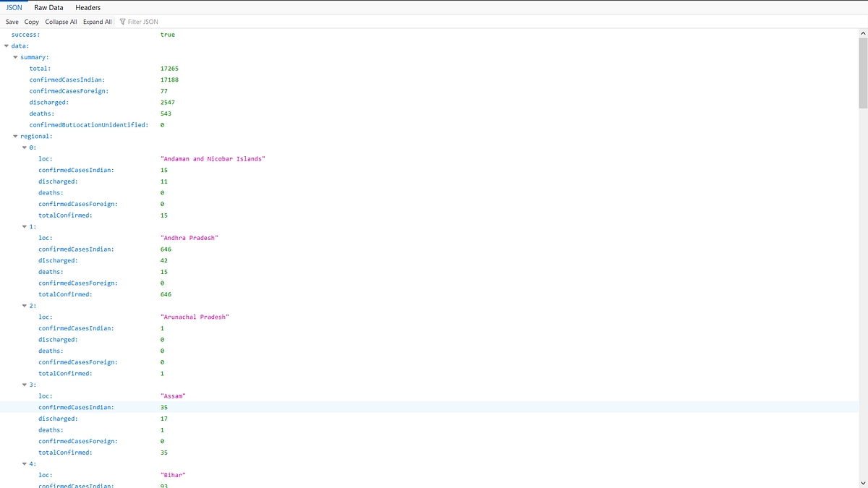This screenshot has width=868, height=488.
Task: Collapse the Andaman and Nicobar entry (node 0)
Action: click(x=25, y=147)
